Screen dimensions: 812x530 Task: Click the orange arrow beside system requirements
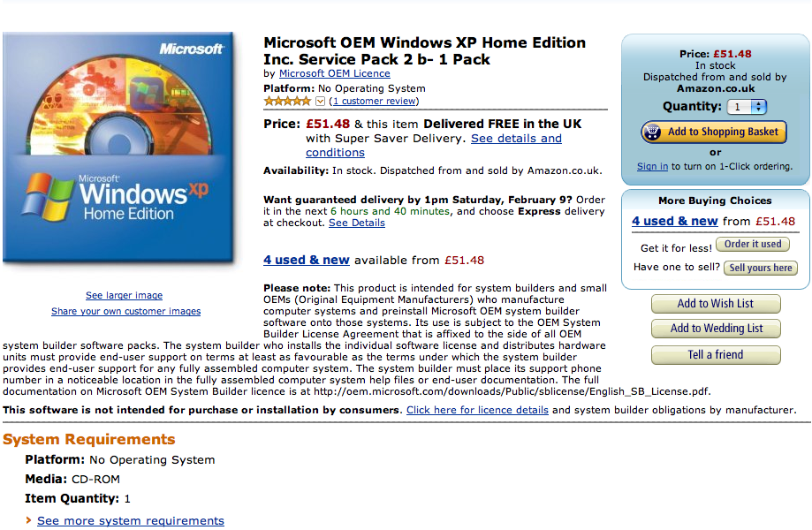click(28, 520)
